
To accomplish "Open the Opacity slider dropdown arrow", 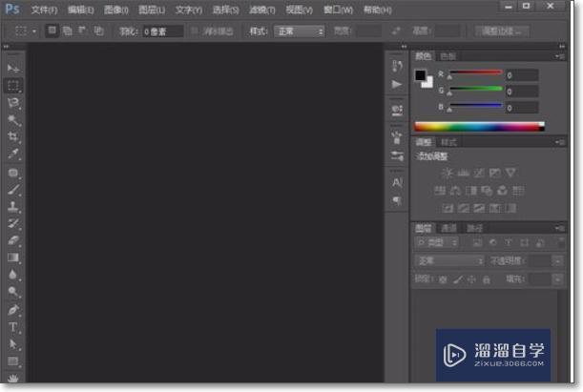I will click(x=558, y=261).
